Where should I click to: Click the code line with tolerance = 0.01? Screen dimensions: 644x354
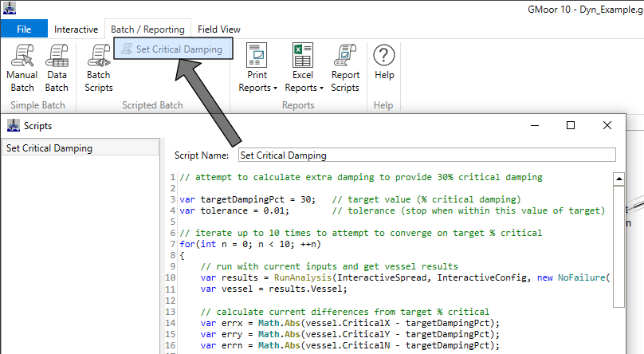(x=392, y=210)
